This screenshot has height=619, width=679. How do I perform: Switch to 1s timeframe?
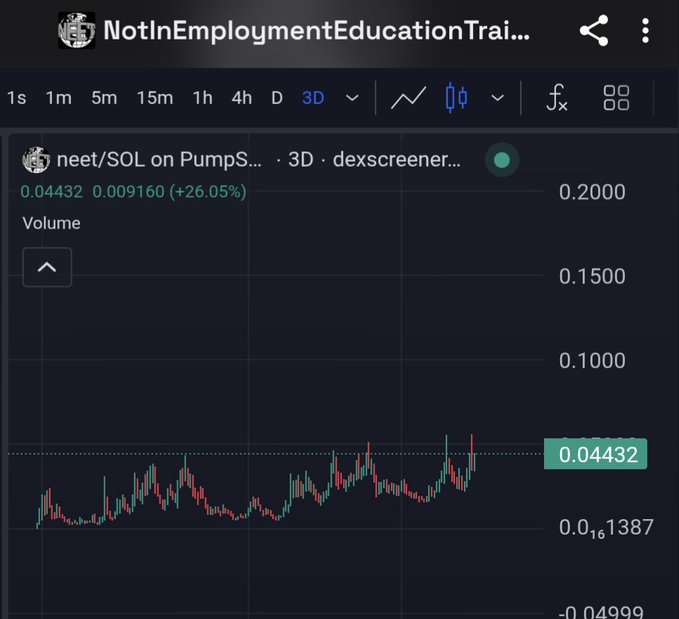[x=16, y=98]
